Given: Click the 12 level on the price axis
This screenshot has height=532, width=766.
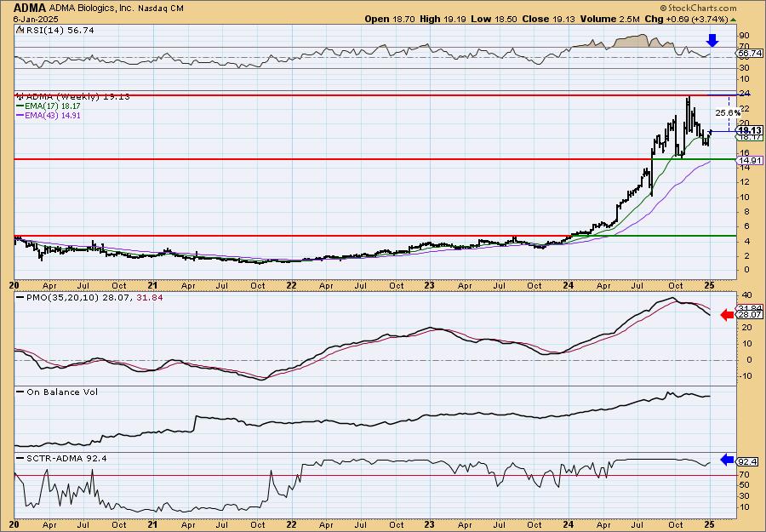Looking at the screenshot, I should 744,182.
